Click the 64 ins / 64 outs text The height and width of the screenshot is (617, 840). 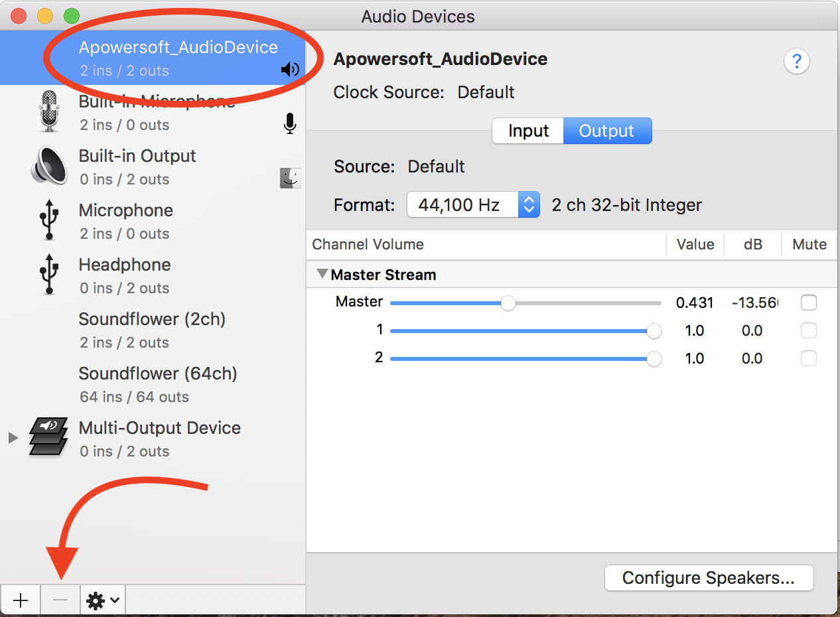(134, 397)
